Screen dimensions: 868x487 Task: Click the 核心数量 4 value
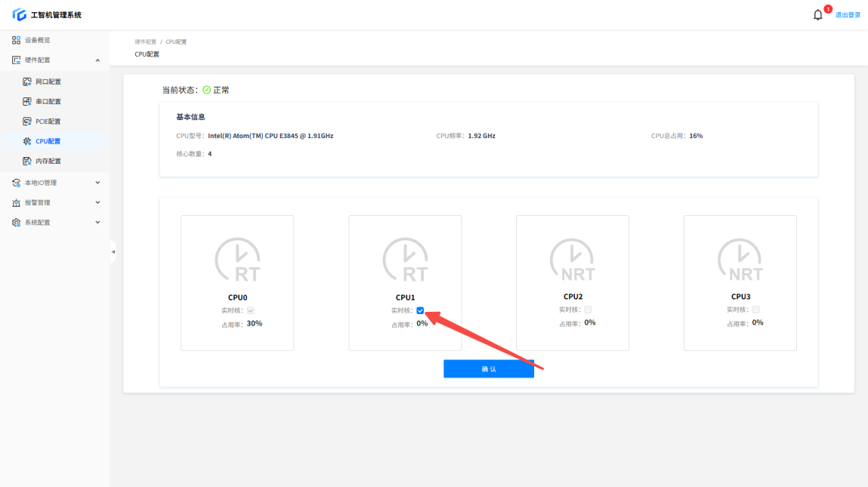coord(210,154)
